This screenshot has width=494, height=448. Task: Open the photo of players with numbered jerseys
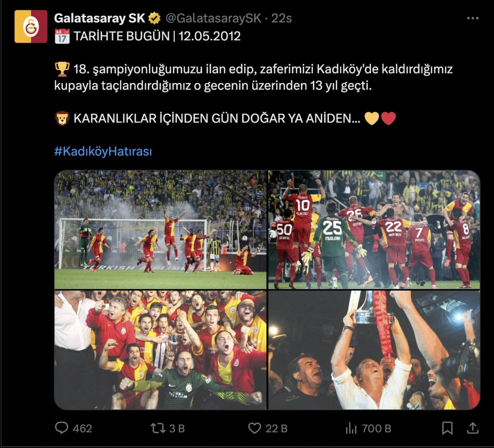pyautogui.click(x=374, y=230)
